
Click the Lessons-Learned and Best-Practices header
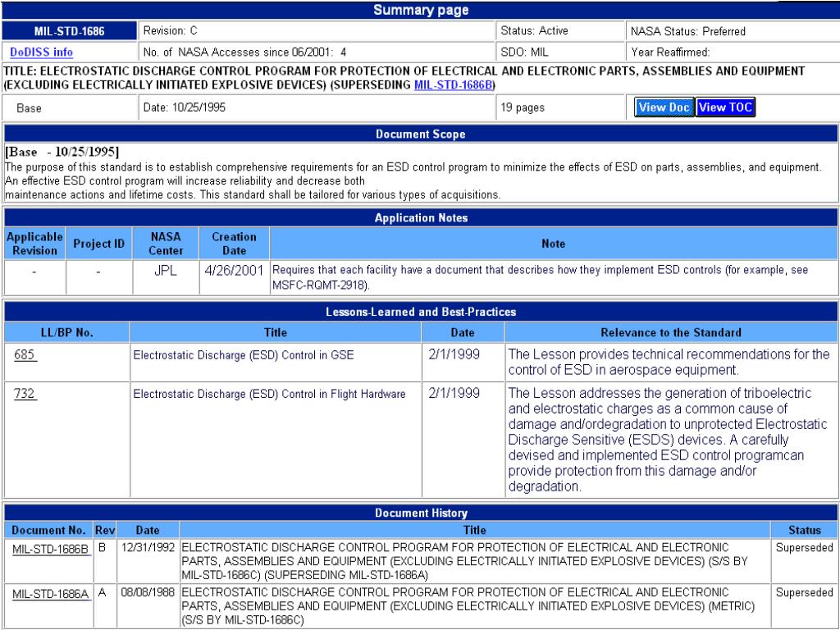(x=421, y=312)
